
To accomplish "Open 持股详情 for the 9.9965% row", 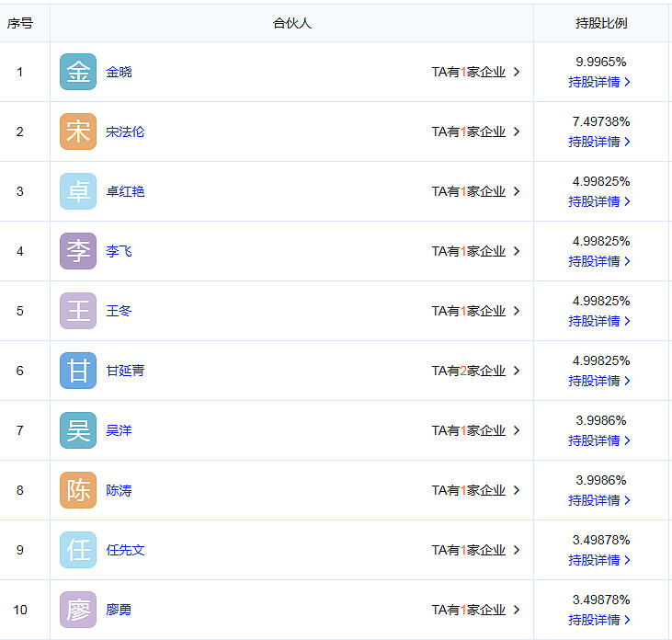I will pyautogui.click(x=599, y=82).
